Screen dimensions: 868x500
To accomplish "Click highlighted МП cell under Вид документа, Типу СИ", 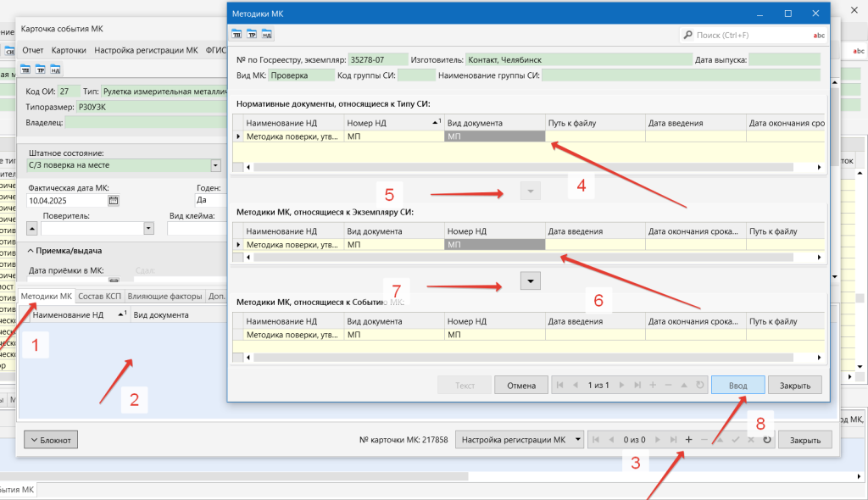I will (495, 136).
